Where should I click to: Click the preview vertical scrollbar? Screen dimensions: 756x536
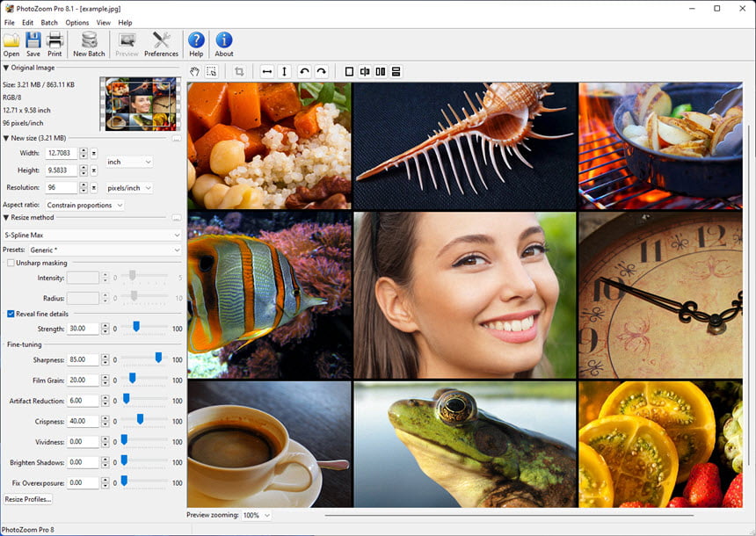tap(749, 294)
